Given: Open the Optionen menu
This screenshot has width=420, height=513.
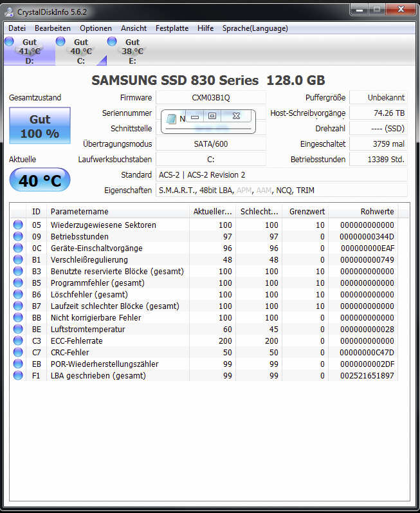Looking at the screenshot, I should pyautogui.click(x=96, y=28).
